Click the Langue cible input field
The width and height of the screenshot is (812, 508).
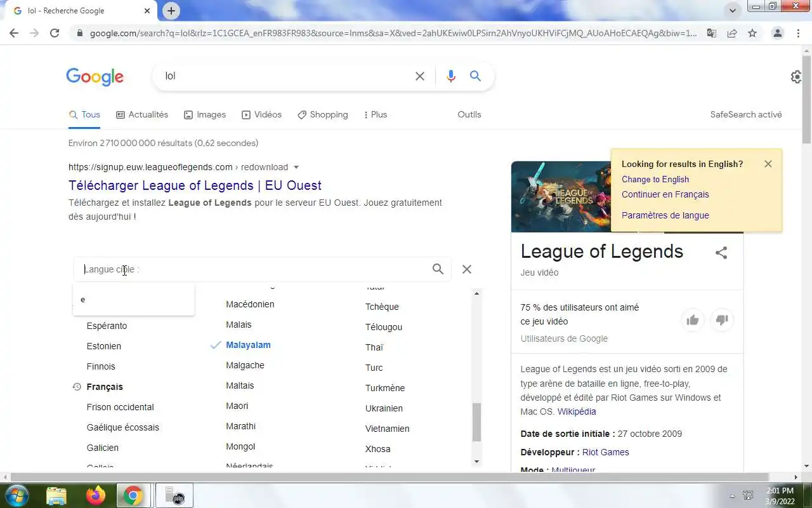click(x=254, y=269)
